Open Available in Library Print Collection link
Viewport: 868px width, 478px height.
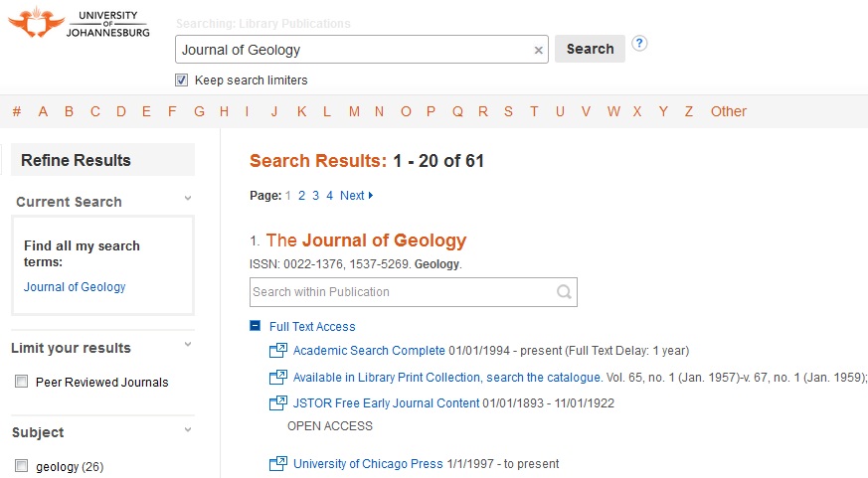tap(447, 377)
